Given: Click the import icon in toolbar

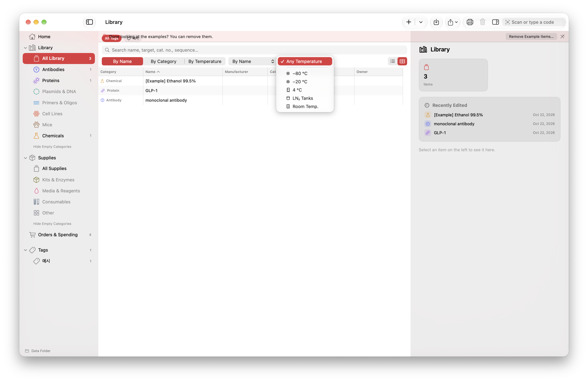Looking at the screenshot, I should click(x=436, y=22).
